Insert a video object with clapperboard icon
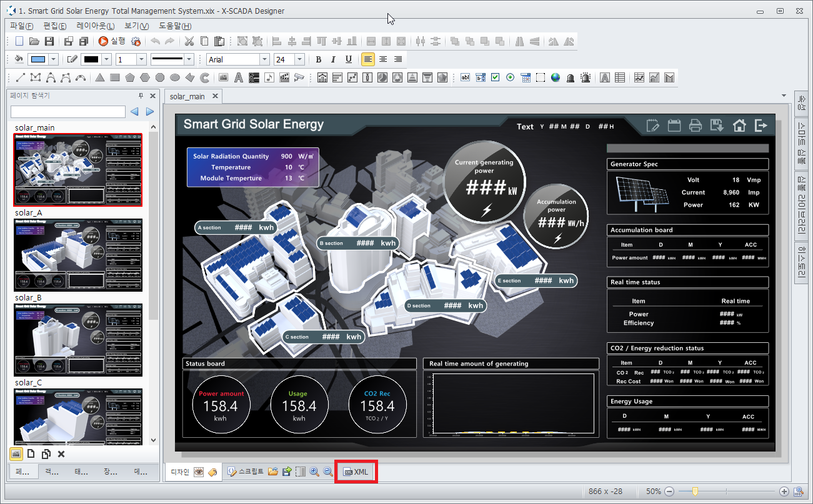Viewport: 813px width, 504px height. [284, 77]
